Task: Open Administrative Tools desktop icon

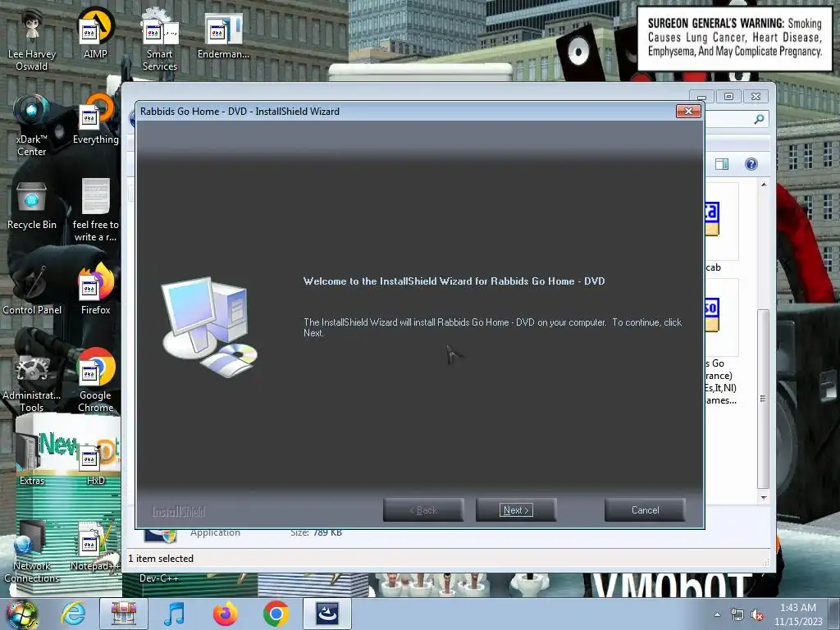Action: (32, 383)
